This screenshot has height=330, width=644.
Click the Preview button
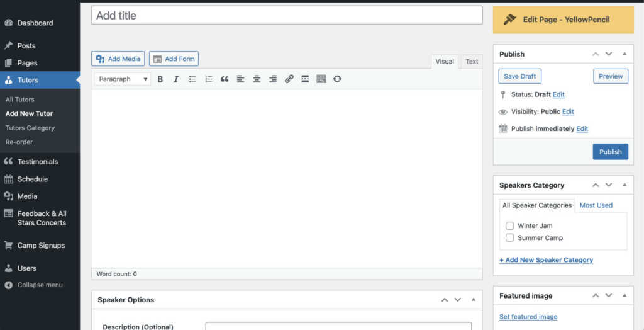pyautogui.click(x=611, y=76)
